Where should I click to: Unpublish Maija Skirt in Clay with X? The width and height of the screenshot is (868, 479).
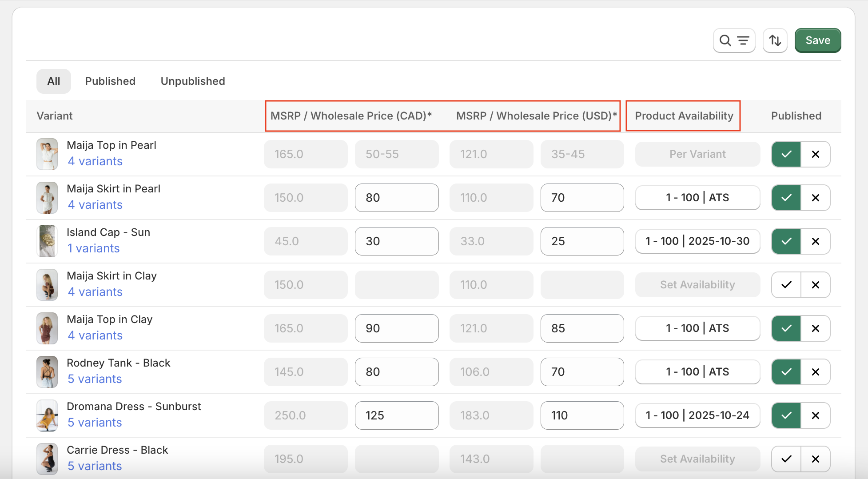816,285
